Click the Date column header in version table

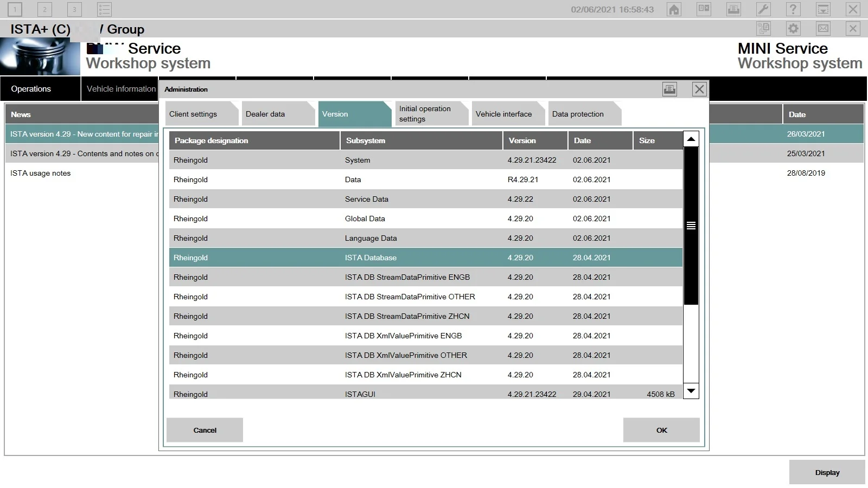(x=601, y=140)
